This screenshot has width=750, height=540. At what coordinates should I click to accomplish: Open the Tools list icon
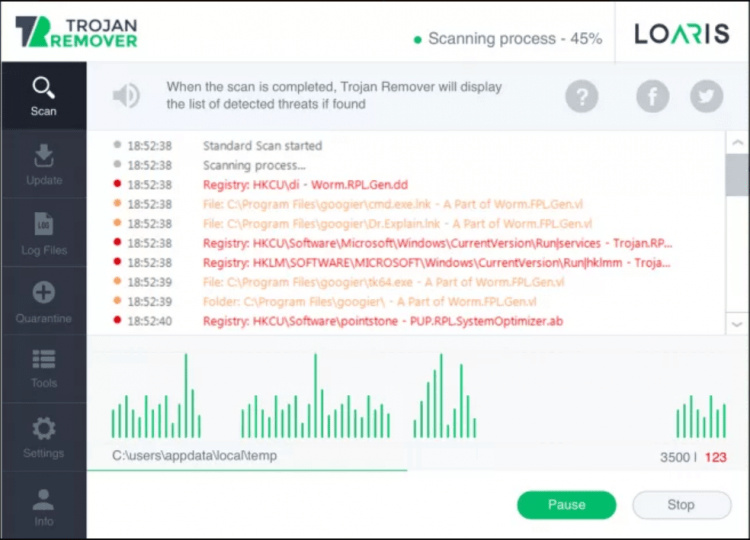click(x=44, y=359)
